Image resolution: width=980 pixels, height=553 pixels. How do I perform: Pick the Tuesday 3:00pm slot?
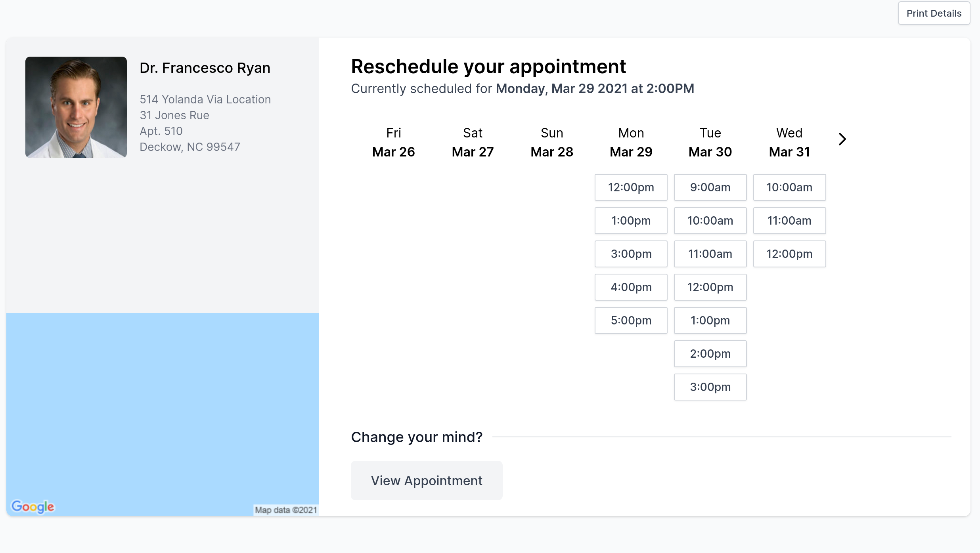coord(710,387)
